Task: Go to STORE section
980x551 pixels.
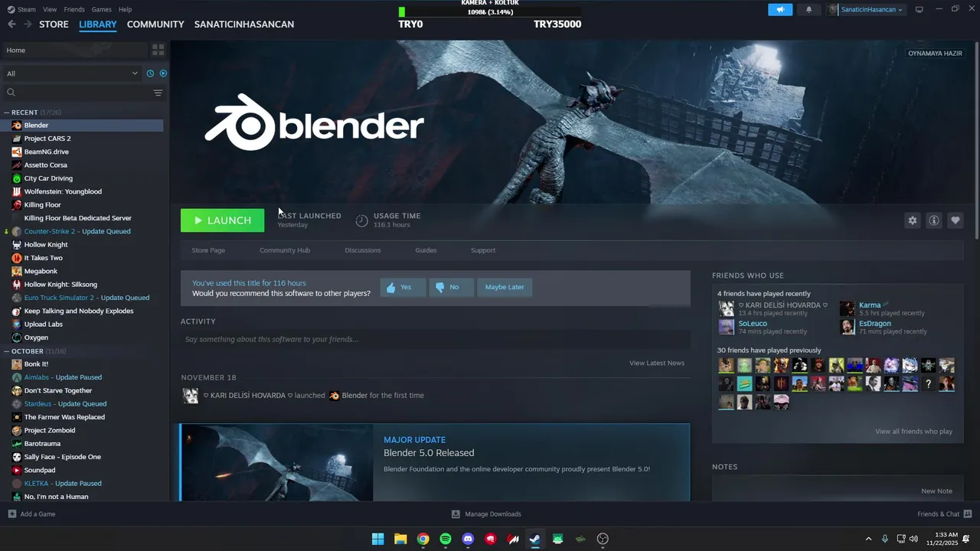Action: pyautogui.click(x=54, y=24)
